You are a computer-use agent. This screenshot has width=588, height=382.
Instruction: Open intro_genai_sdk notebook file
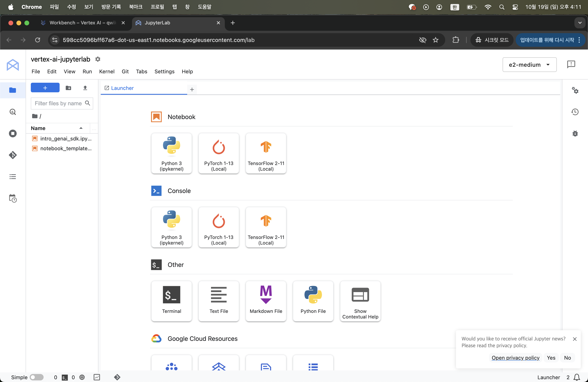pyautogui.click(x=66, y=139)
